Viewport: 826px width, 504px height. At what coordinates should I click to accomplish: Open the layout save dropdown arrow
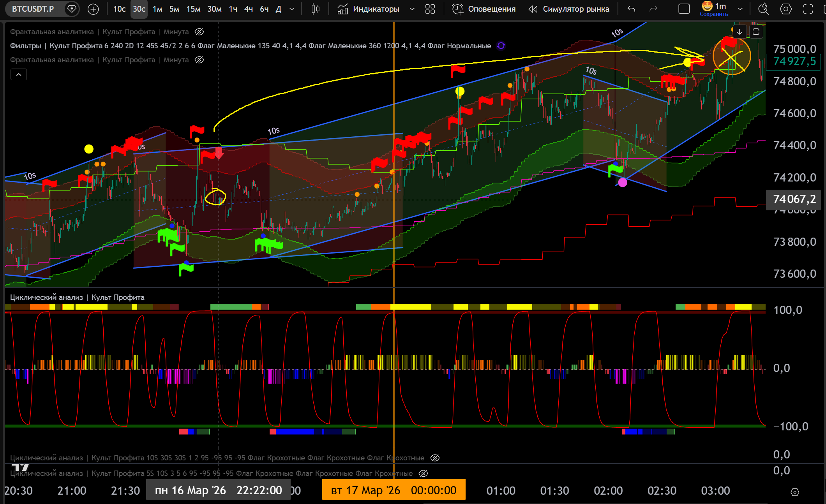740,9
